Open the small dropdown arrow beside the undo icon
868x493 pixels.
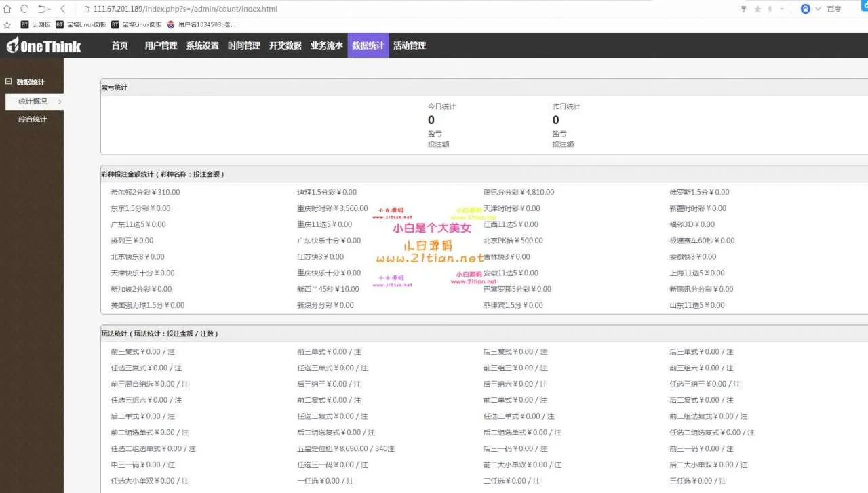coord(50,9)
